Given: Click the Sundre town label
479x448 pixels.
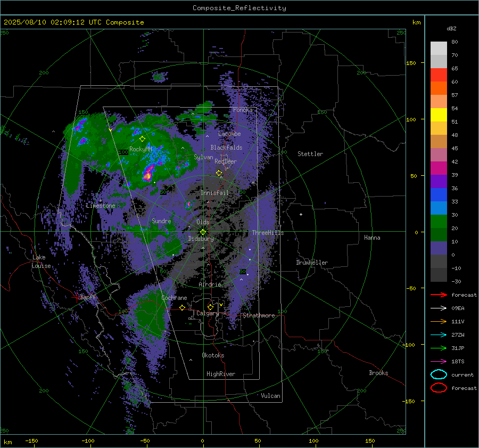Looking at the screenshot, I should 161,221.
